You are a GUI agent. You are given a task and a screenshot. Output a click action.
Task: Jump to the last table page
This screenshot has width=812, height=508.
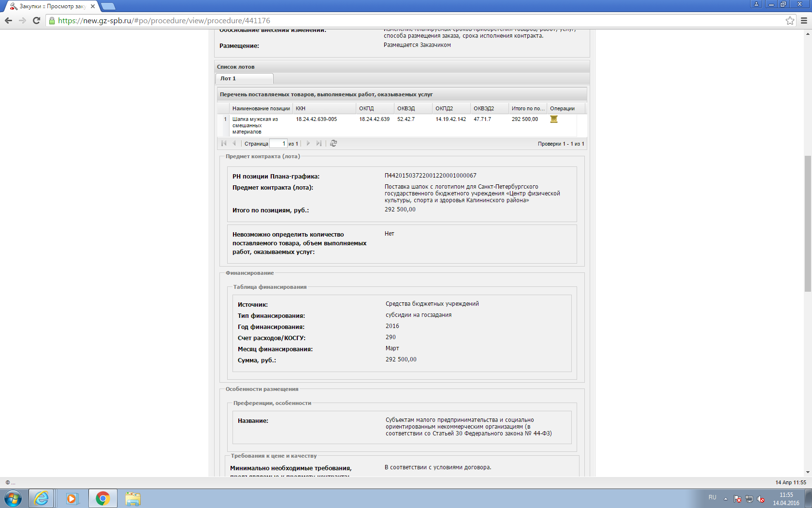(319, 143)
